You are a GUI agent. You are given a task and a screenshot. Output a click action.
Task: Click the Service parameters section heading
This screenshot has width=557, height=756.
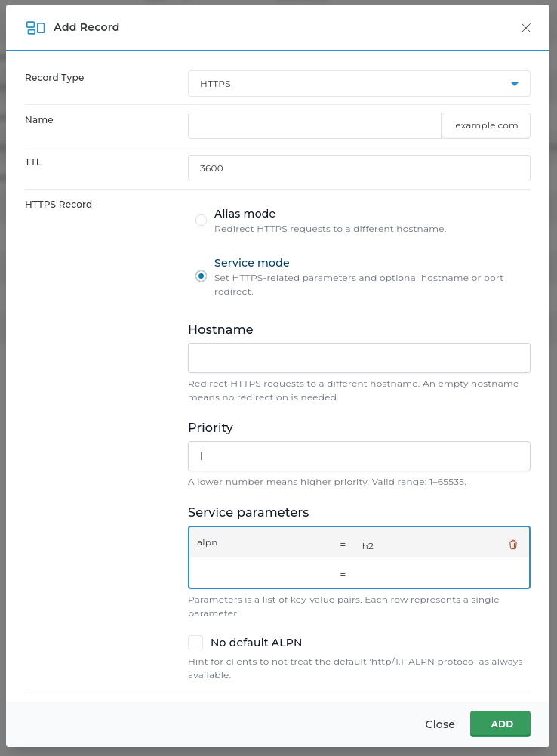tap(248, 512)
